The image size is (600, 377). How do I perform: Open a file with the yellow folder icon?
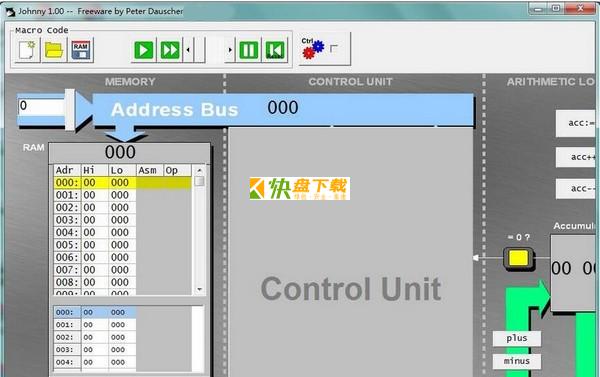[x=54, y=50]
